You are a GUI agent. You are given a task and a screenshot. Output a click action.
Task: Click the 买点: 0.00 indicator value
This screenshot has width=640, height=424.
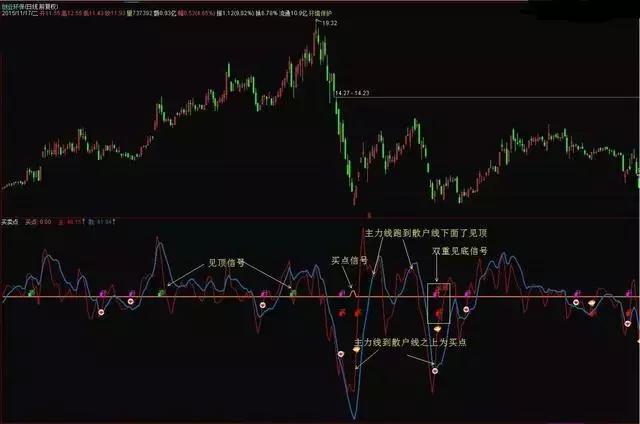coord(38,222)
